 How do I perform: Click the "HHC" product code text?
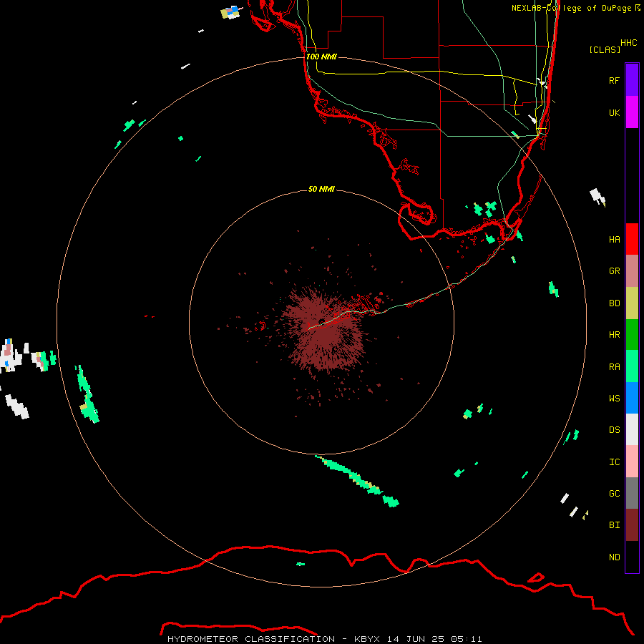tap(629, 43)
